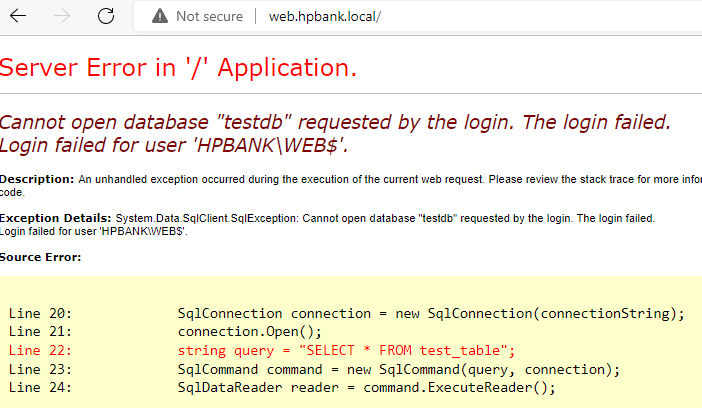Viewport: 702px width, 408px height.
Task: Click the Not secure warning triangle icon
Action: [x=159, y=16]
